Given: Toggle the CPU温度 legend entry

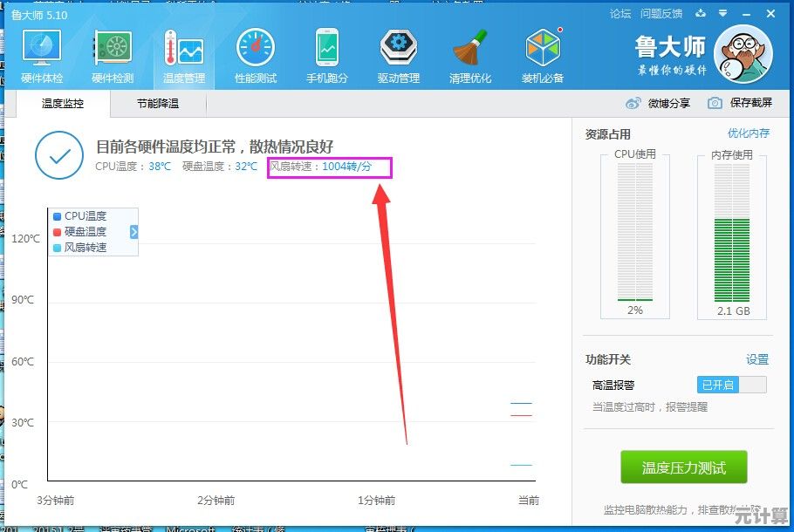Looking at the screenshot, I should (82, 215).
